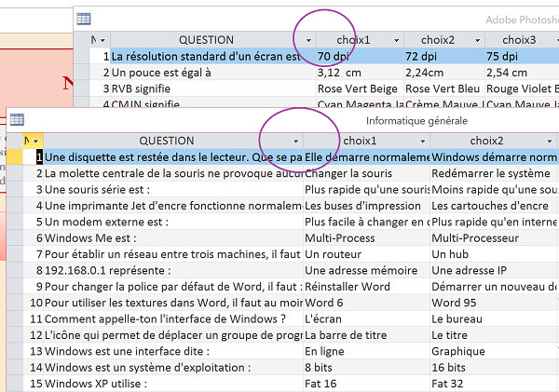This screenshot has height=392, width=559.
Task: Select the cell "2,54 cm"
Action: [x=523, y=73]
